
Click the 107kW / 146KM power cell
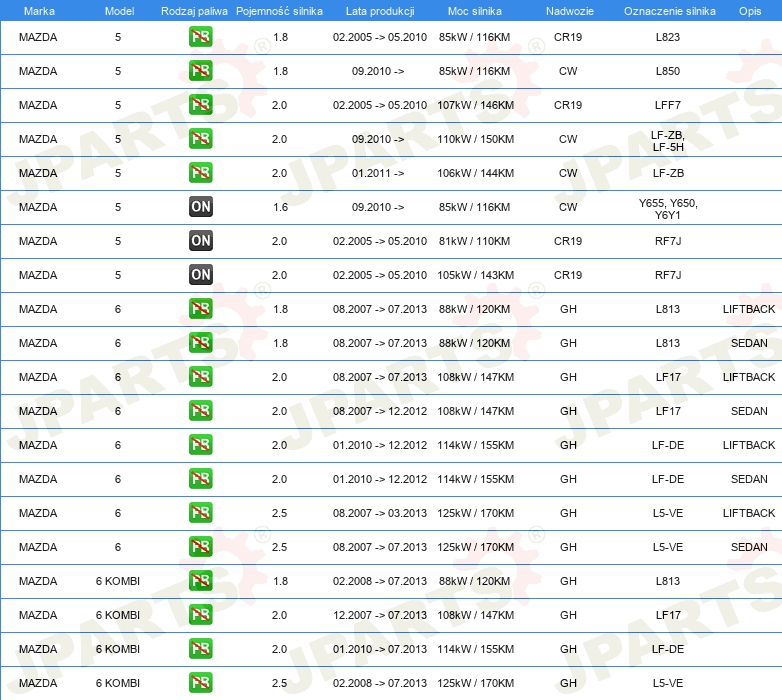[475, 105]
